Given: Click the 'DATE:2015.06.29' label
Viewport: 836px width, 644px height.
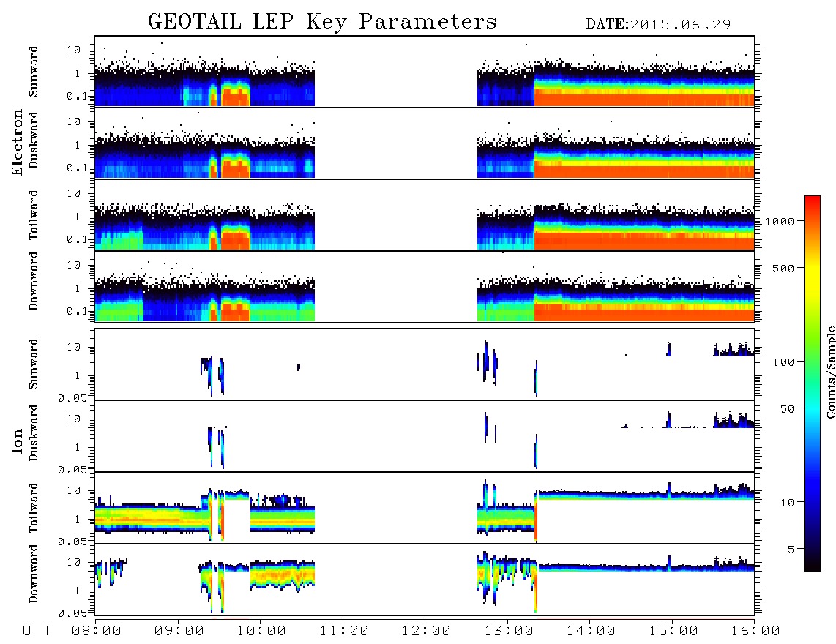Looking at the screenshot, I should click(x=658, y=25).
